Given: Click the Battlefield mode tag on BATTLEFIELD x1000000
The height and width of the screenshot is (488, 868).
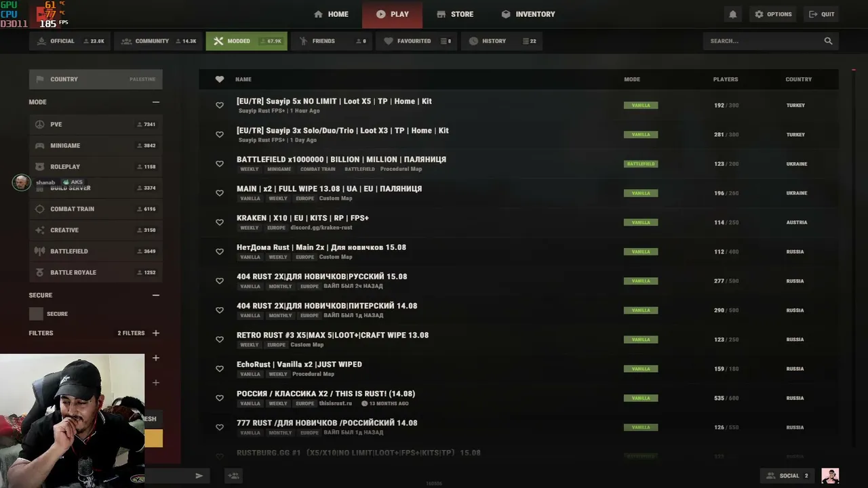Looking at the screenshot, I should [x=641, y=164].
